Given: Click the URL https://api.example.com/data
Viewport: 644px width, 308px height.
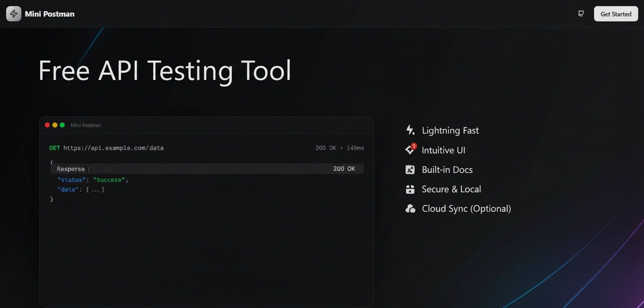Looking at the screenshot, I should point(113,148).
